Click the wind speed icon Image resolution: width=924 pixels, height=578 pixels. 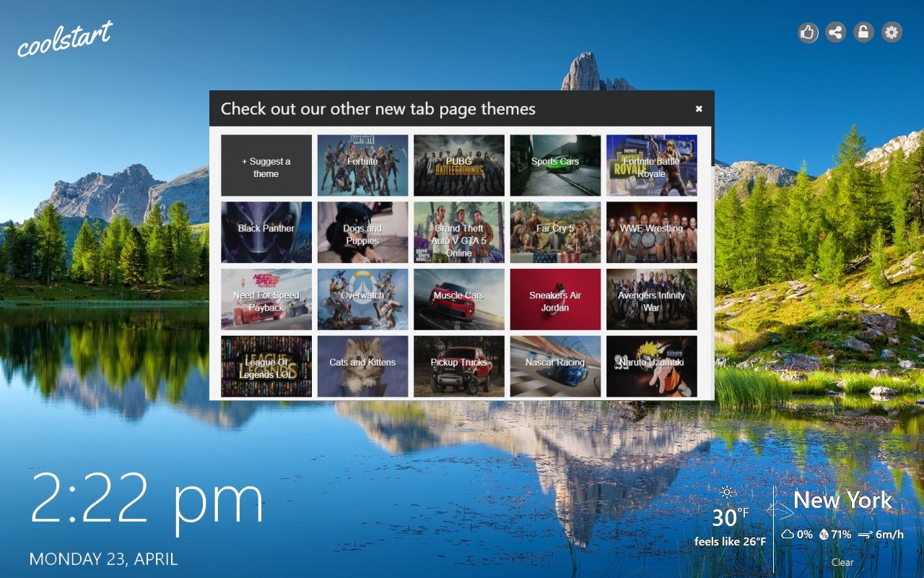pos(866,535)
